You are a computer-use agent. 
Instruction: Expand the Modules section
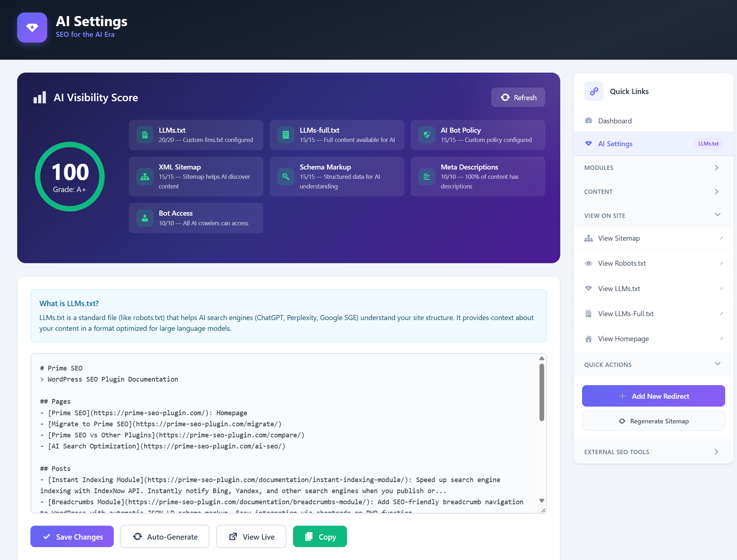pyautogui.click(x=653, y=168)
